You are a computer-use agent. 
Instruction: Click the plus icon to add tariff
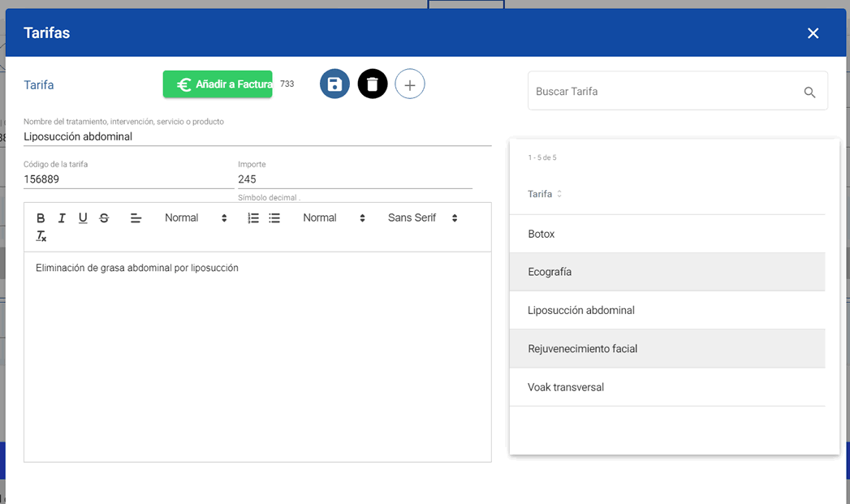point(410,84)
